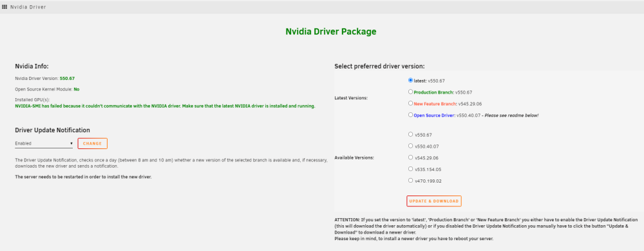644x251 pixels.
Task: Click the 'Latest Versions:' label
Action: click(350, 98)
